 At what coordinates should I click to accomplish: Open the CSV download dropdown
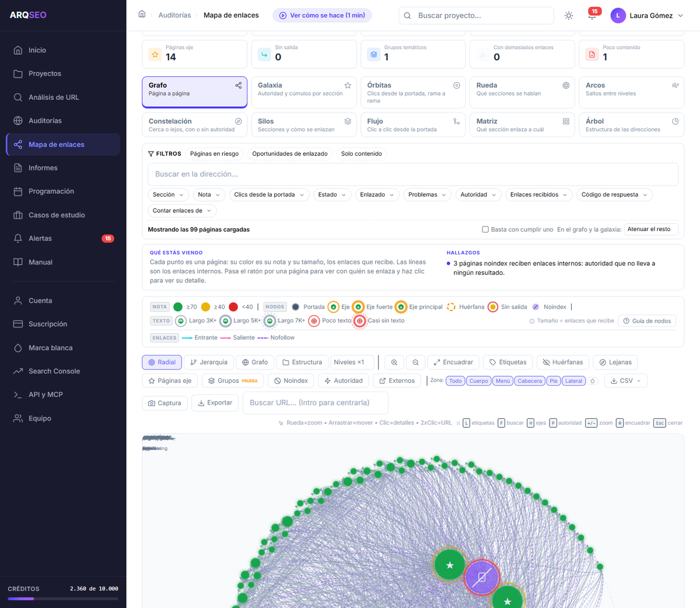click(x=626, y=381)
